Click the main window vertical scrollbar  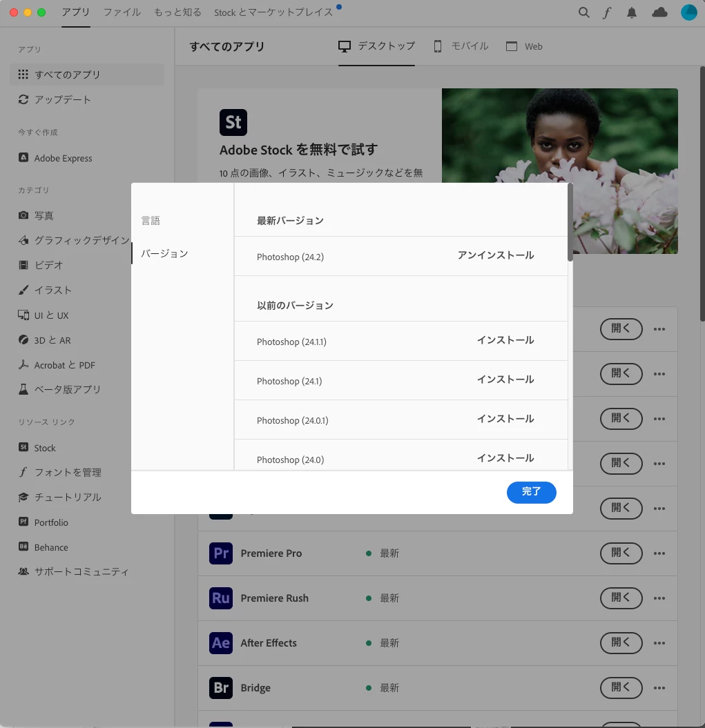click(x=702, y=194)
